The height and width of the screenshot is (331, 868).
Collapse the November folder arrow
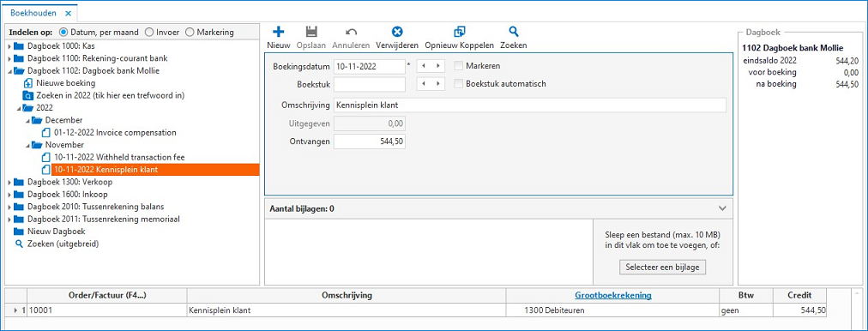pyautogui.click(x=27, y=145)
